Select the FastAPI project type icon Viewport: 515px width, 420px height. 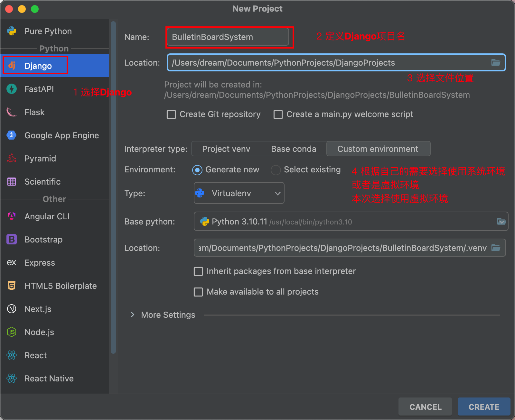click(x=12, y=89)
